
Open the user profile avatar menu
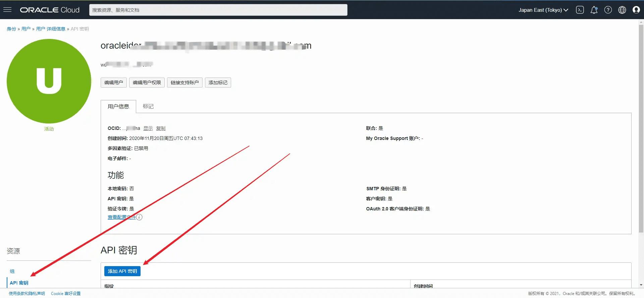[636, 10]
